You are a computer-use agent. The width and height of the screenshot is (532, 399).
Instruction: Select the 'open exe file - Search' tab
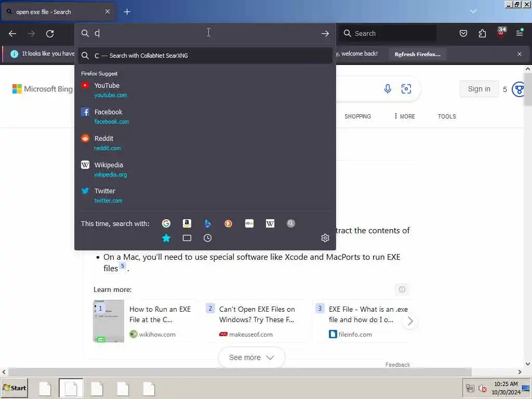58,12
